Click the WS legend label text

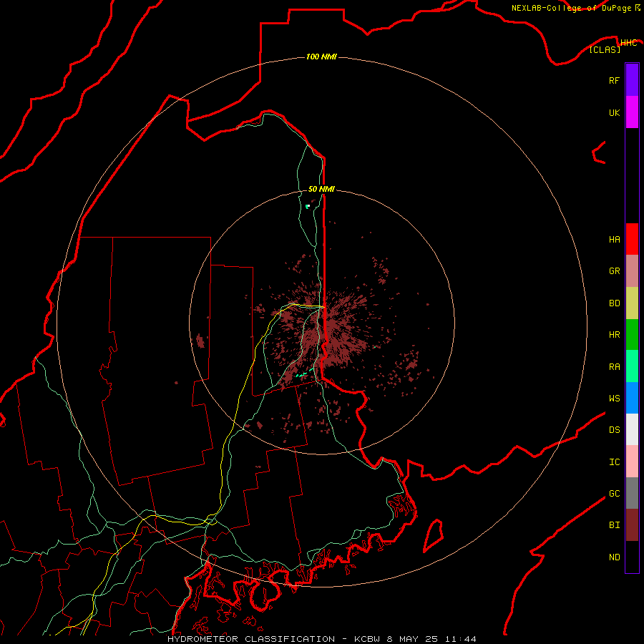(x=615, y=399)
